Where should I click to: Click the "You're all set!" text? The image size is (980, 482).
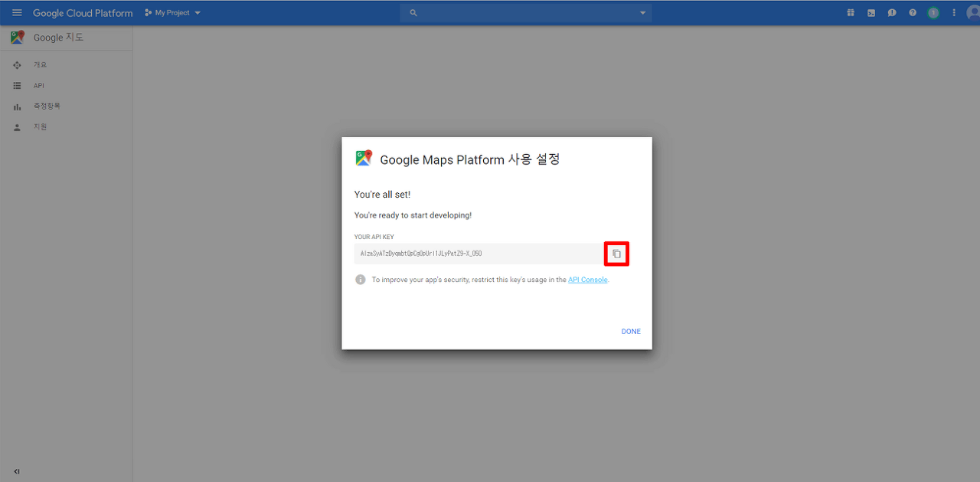tap(383, 195)
